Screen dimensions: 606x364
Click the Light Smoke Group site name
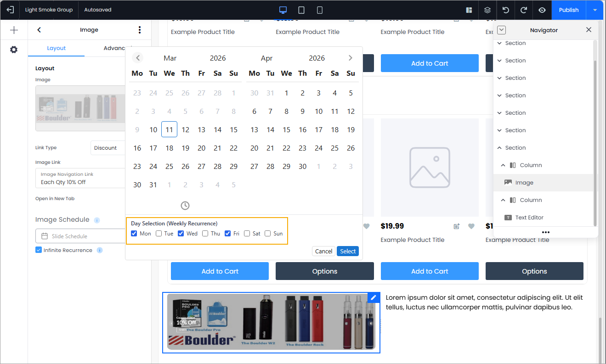49,10
